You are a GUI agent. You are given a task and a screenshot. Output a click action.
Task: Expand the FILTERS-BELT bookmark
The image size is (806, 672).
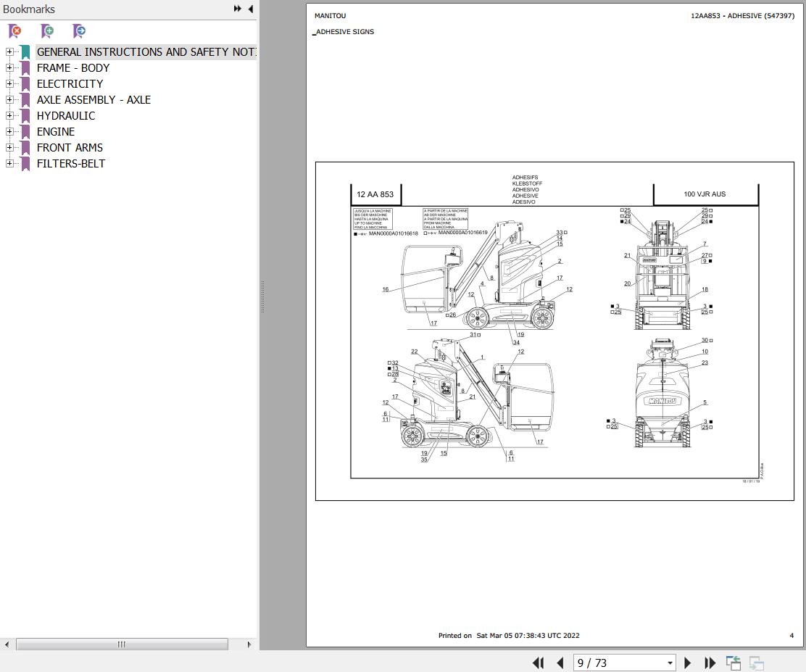coord(9,163)
